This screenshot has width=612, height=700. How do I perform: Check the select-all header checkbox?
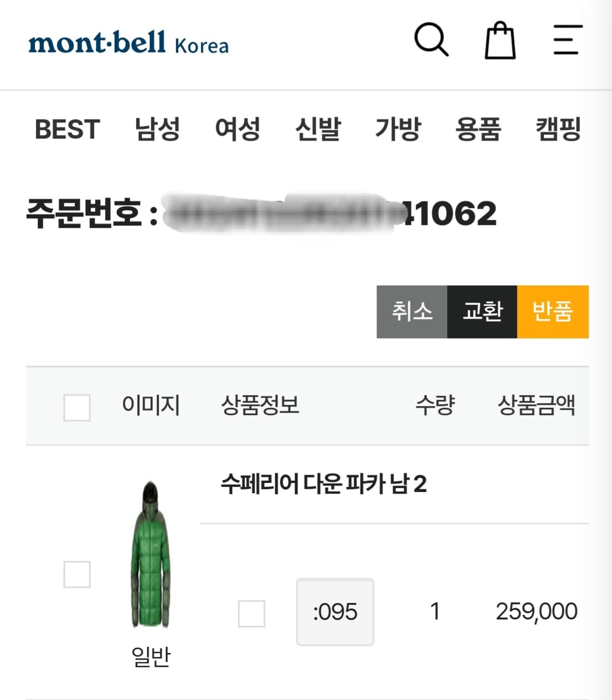click(77, 407)
